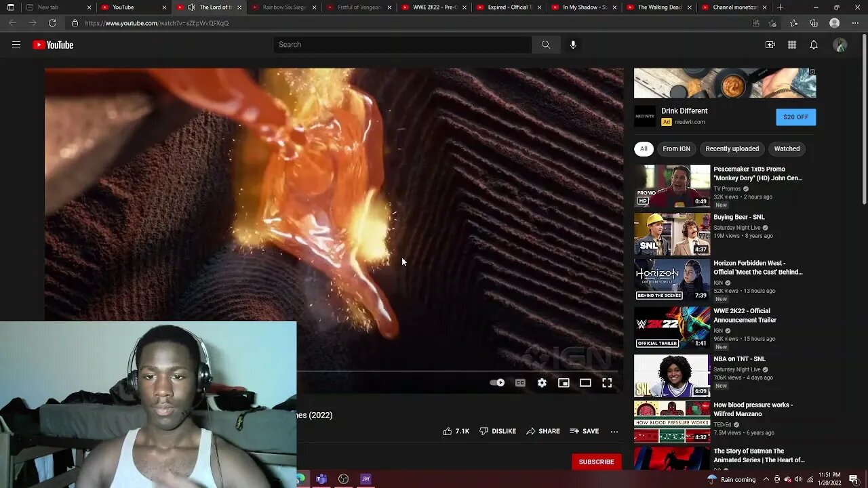This screenshot has width=868, height=488.
Task: Select the Recently uploaded filter chip
Action: [732, 149]
